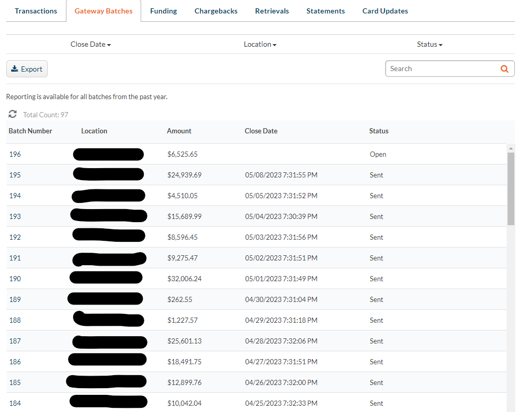Click the amount $25,601.13

coord(185,341)
